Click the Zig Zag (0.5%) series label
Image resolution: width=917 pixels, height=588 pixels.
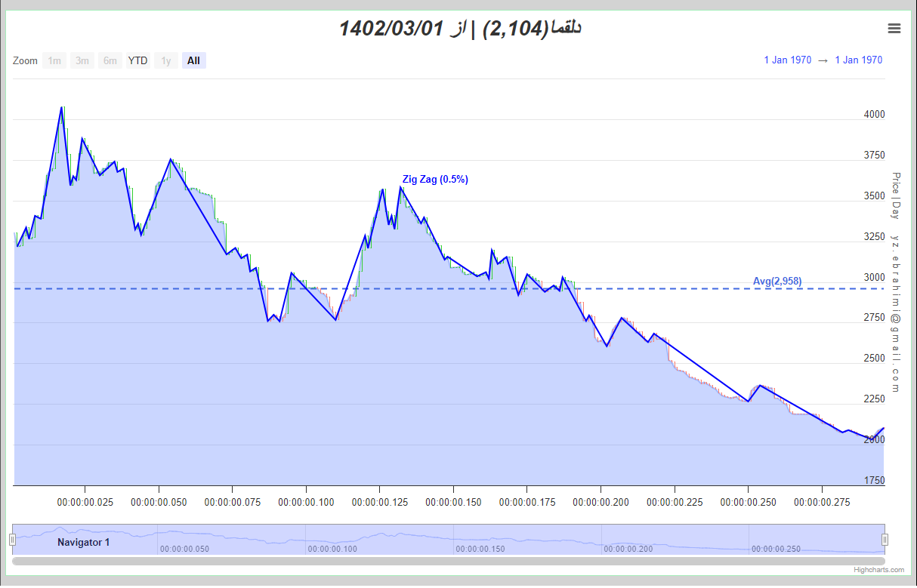435,180
